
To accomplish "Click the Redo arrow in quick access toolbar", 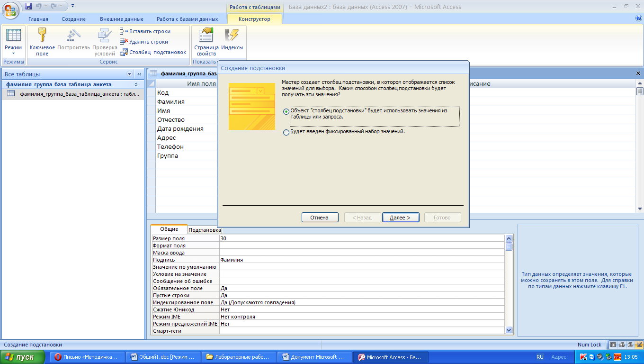I will pyautogui.click(x=54, y=6).
